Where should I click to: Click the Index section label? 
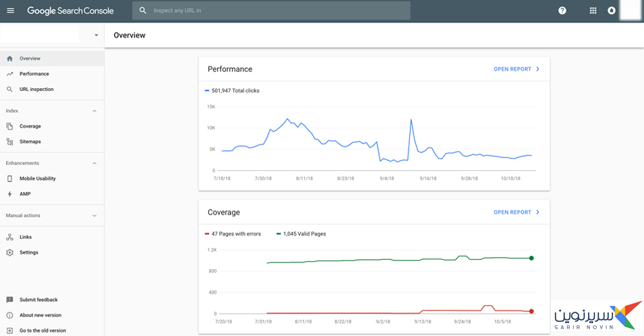pos(12,111)
